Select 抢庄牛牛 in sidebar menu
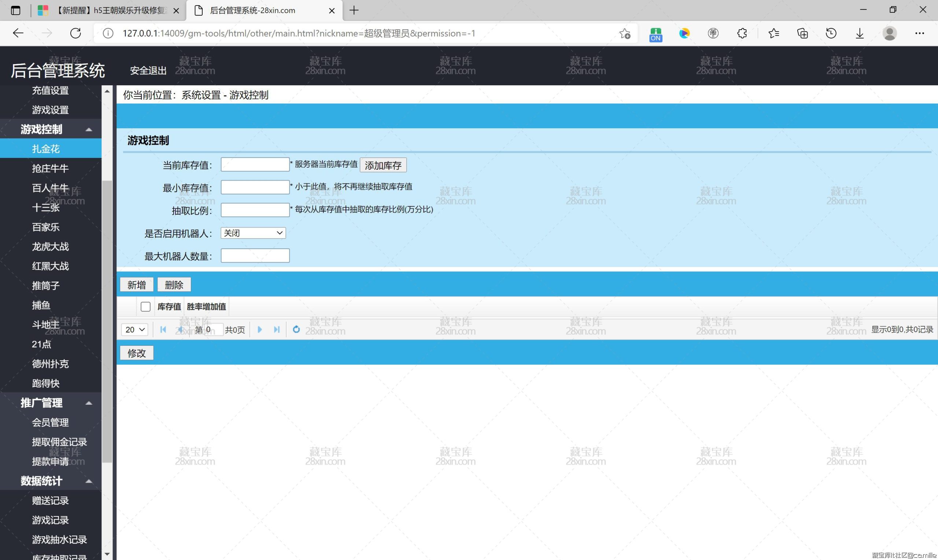 coord(50,168)
